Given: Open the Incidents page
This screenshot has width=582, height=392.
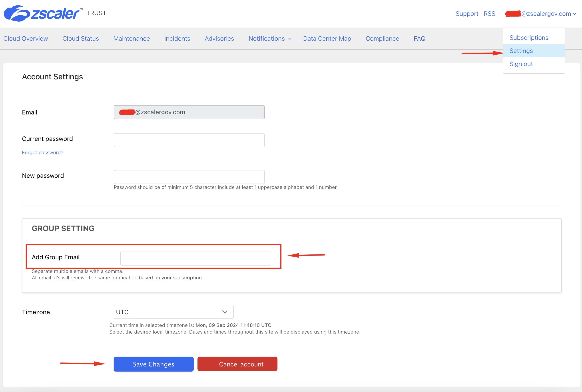Looking at the screenshot, I should (x=177, y=38).
